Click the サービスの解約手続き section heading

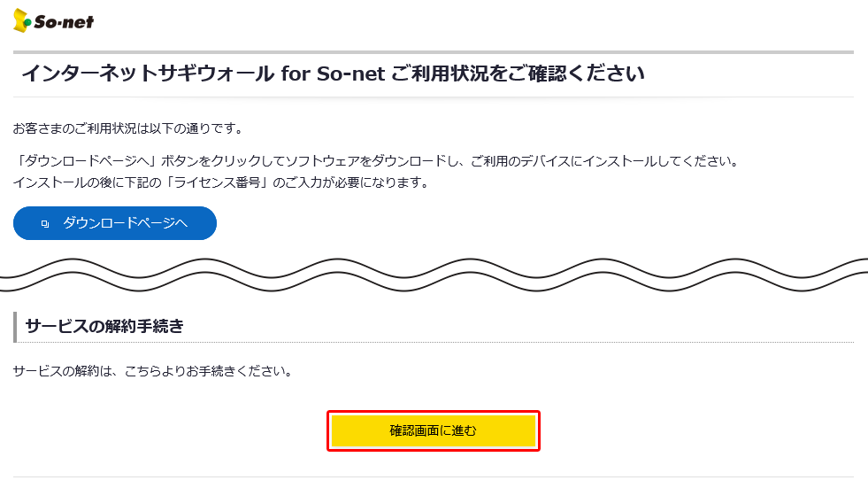(x=104, y=326)
